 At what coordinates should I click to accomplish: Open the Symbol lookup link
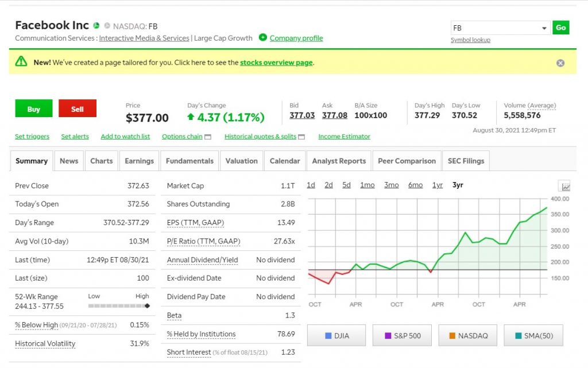(x=470, y=40)
